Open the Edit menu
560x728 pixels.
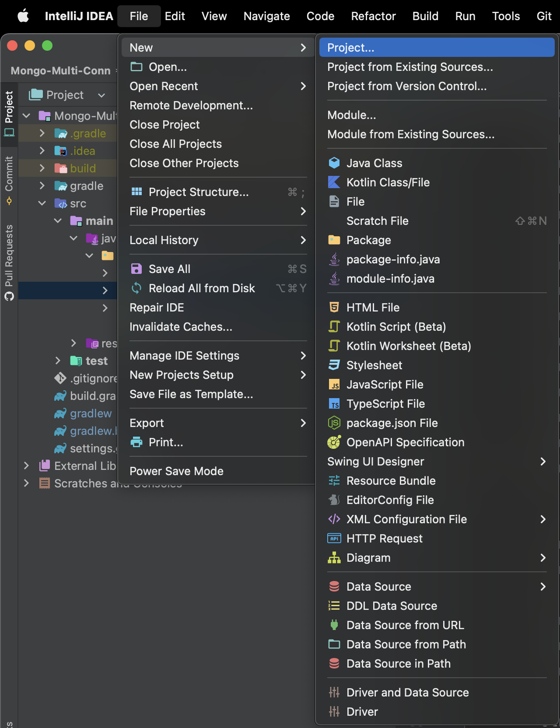[x=175, y=16]
